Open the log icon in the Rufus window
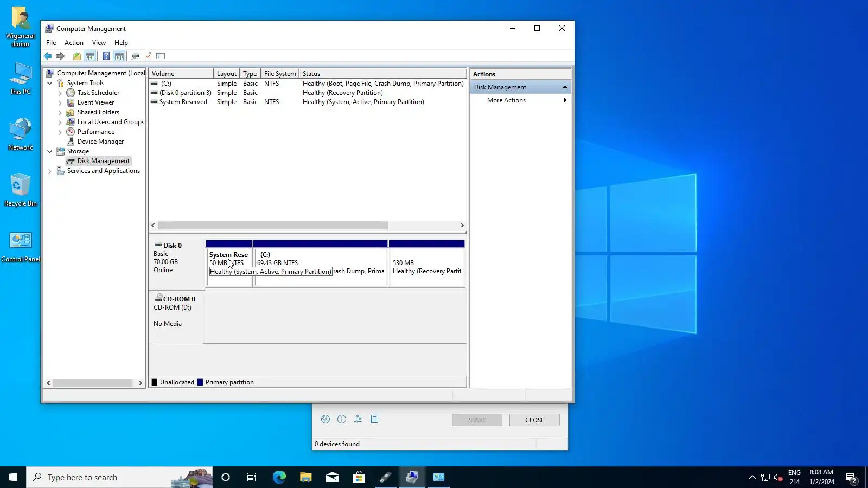 click(374, 419)
